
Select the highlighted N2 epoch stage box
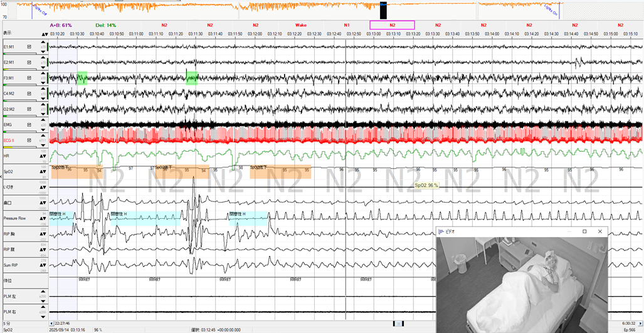392,25
